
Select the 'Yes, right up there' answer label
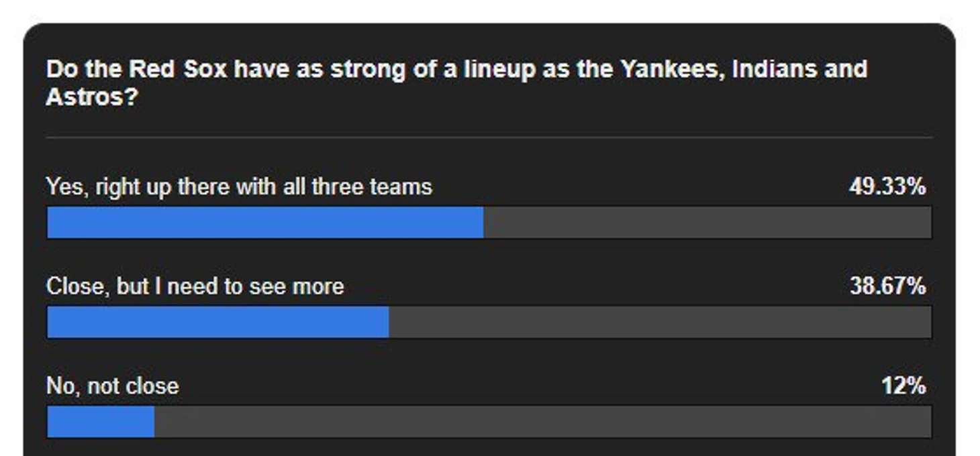point(239,186)
